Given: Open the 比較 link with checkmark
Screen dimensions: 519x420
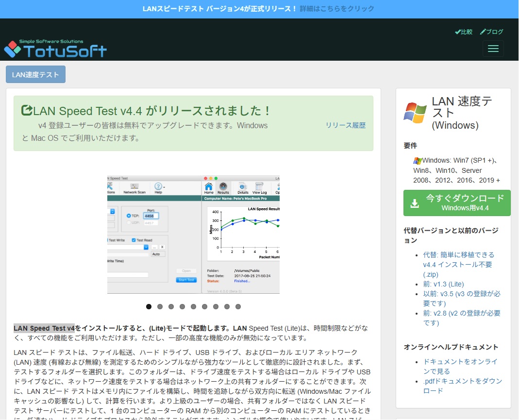Looking at the screenshot, I should 464,32.
